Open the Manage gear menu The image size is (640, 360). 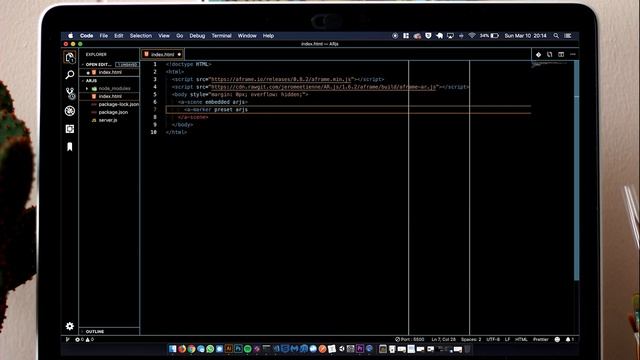coord(70,326)
